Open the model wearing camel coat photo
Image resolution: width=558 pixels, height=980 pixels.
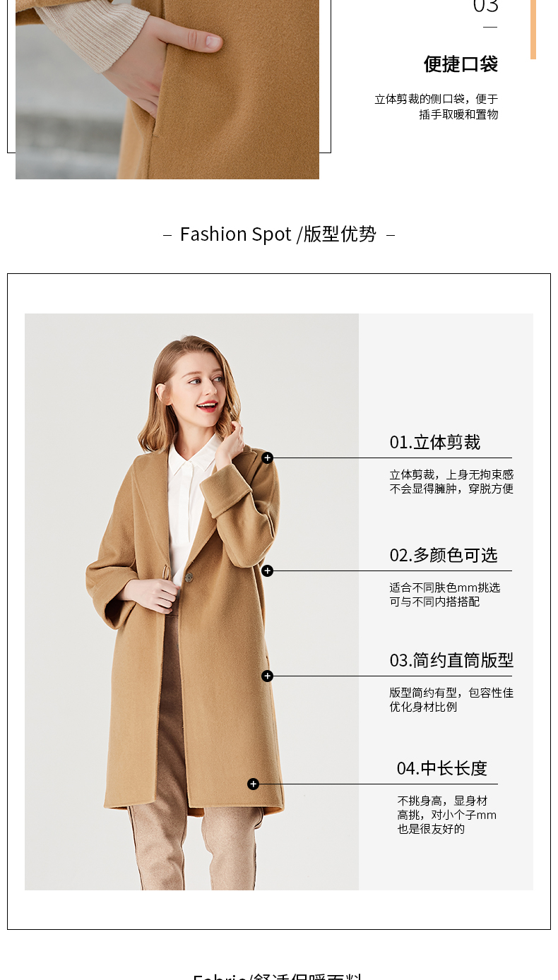click(x=191, y=602)
